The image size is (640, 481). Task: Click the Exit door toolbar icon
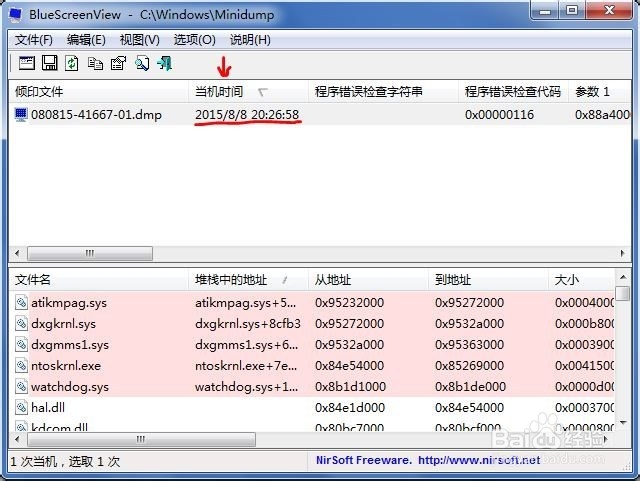coord(165,63)
